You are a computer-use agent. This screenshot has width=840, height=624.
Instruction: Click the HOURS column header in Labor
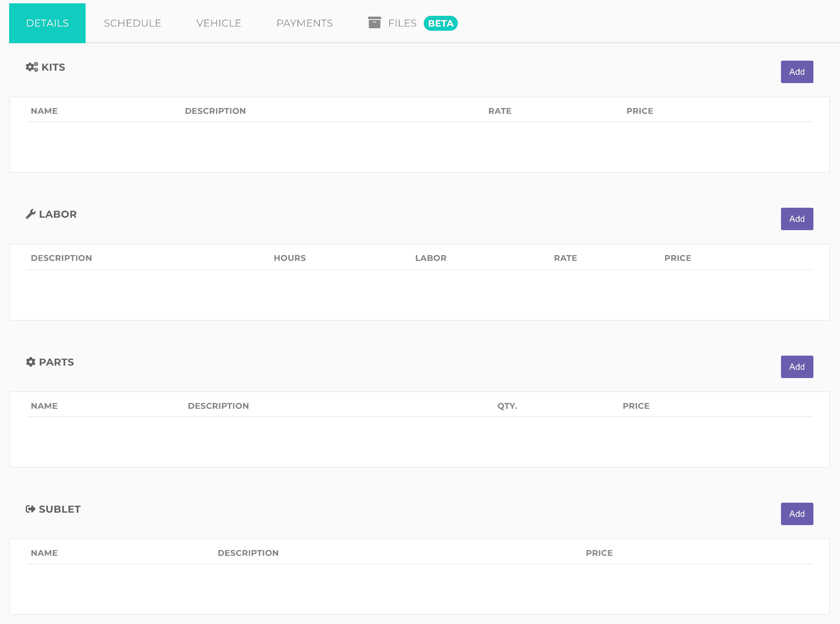click(x=290, y=258)
